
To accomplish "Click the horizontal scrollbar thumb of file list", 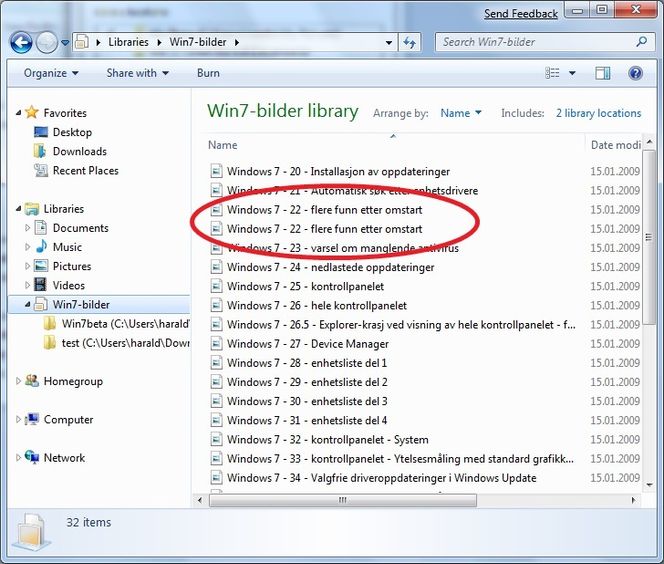I will click(x=343, y=500).
